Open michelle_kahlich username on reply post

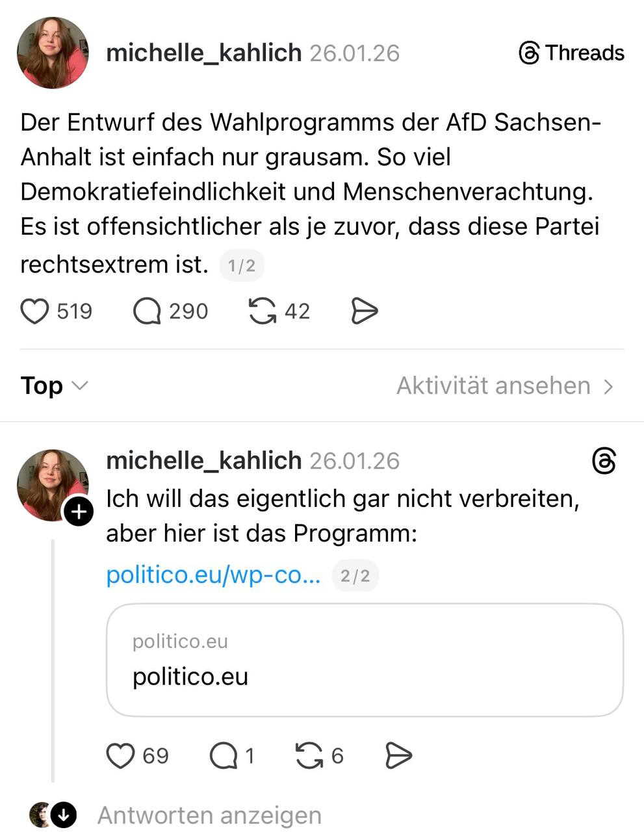click(203, 461)
